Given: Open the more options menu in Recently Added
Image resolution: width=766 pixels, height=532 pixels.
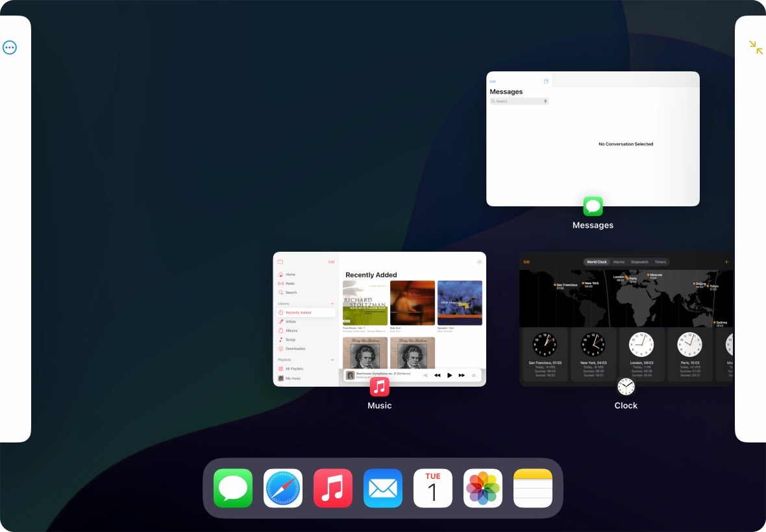Looking at the screenshot, I should click(x=479, y=261).
